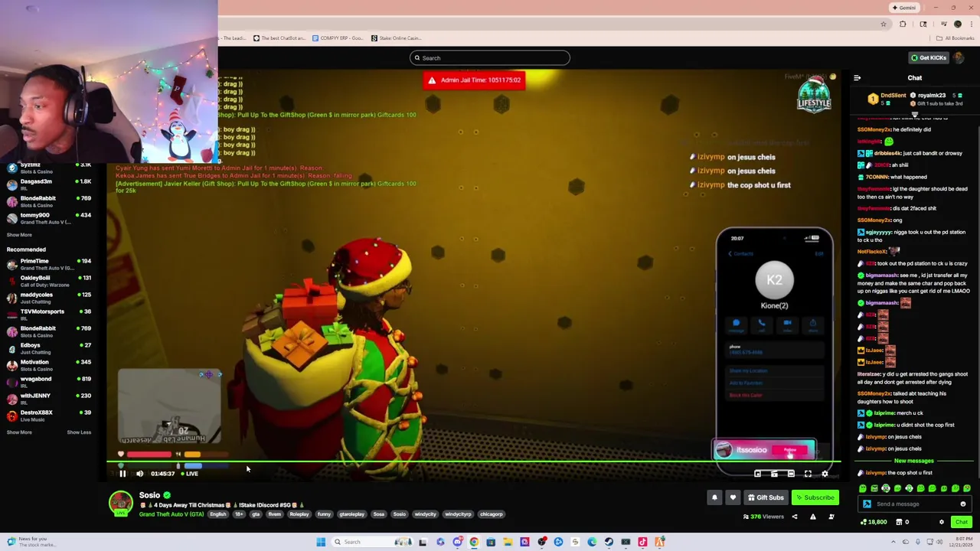Select the English language tag
The image size is (980, 551).
tap(218, 514)
